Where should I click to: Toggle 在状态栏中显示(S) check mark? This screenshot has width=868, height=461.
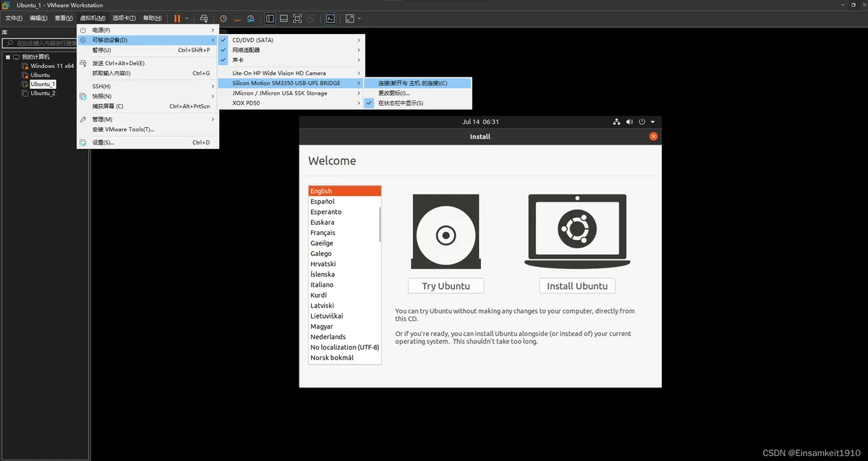click(370, 103)
